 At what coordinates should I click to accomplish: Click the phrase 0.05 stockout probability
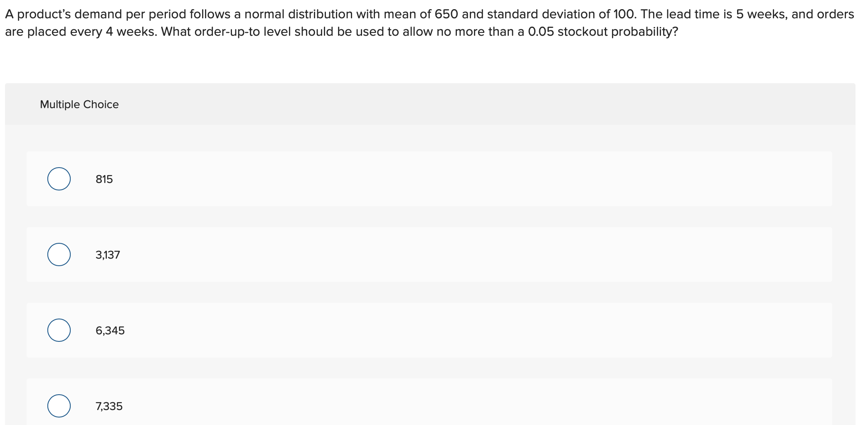click(x=603, y=31)
